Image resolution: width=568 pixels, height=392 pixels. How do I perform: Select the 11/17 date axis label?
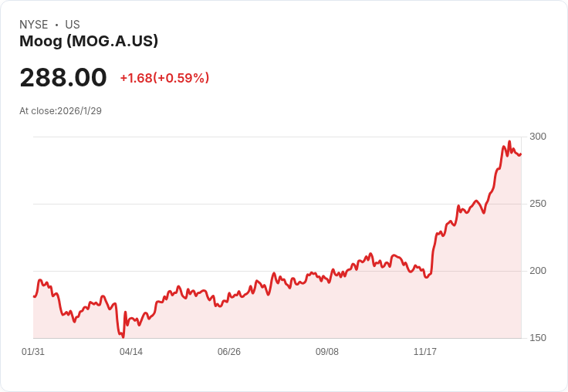(425, 352)
